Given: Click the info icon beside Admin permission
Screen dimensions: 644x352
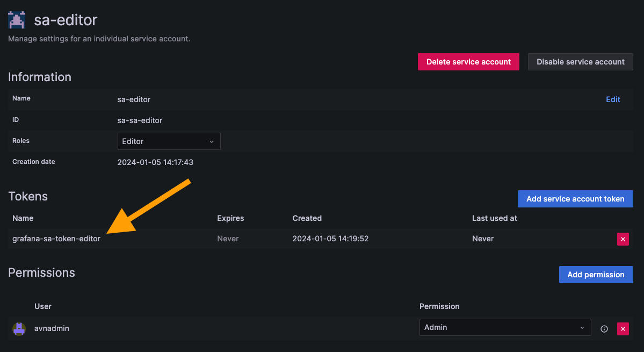Looking at the screenshot, I should [x=604, y=328].
